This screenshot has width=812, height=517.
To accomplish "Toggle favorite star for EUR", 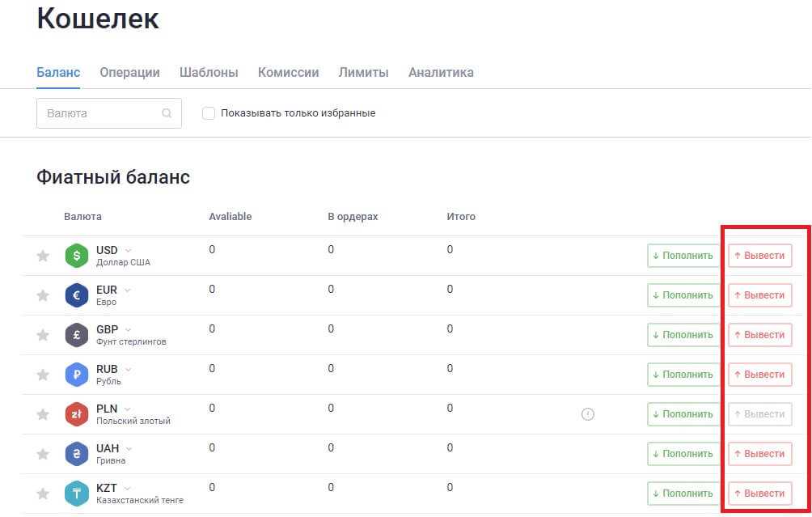I will pos(43,296).
